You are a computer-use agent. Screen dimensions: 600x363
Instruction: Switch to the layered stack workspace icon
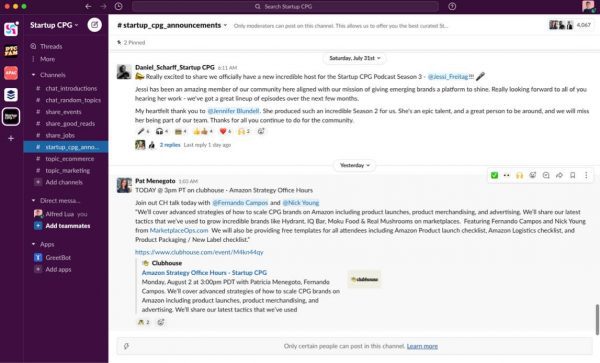click(x=11, y=94)
